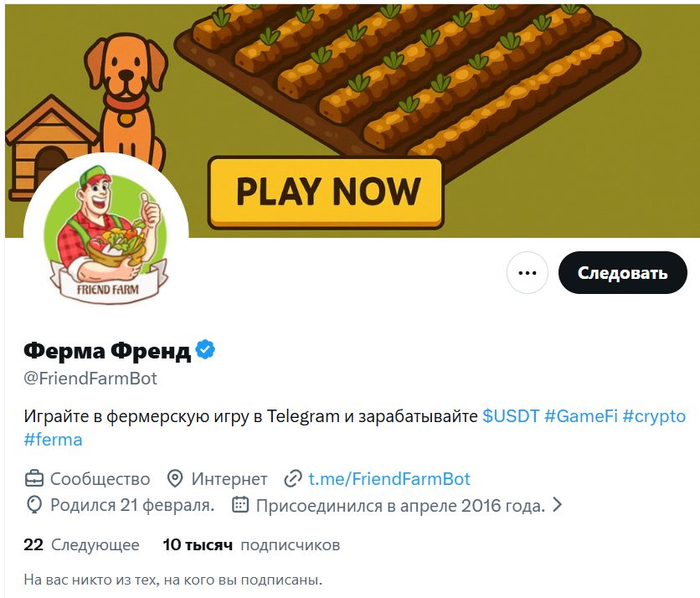700x598 pixels.
Task: Click the briefcase Сообщество category icon
Action: click(x=34, y=479)
